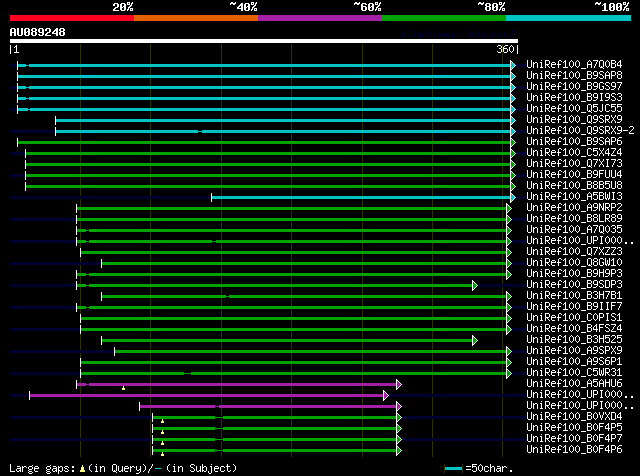640x476 pixels.
Task: Select the UniRef100_A5AHU6 label
Action: (574, 384)
